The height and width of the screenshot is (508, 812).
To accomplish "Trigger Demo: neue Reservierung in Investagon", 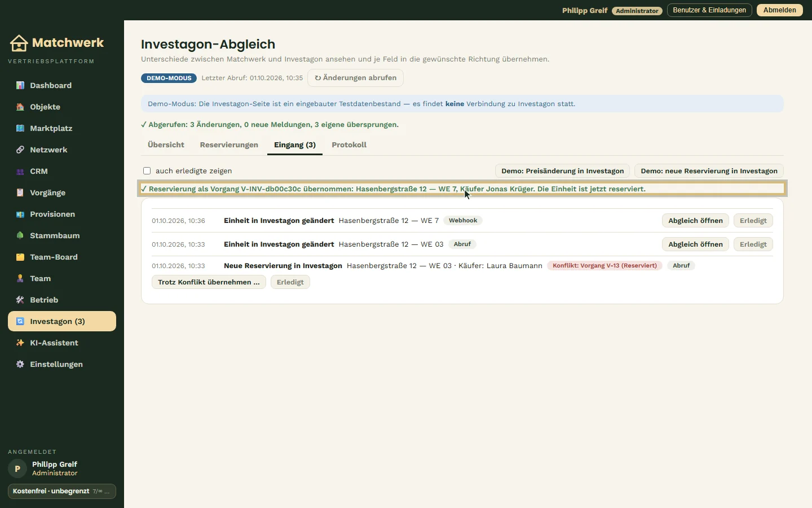I will pos(709,171).
